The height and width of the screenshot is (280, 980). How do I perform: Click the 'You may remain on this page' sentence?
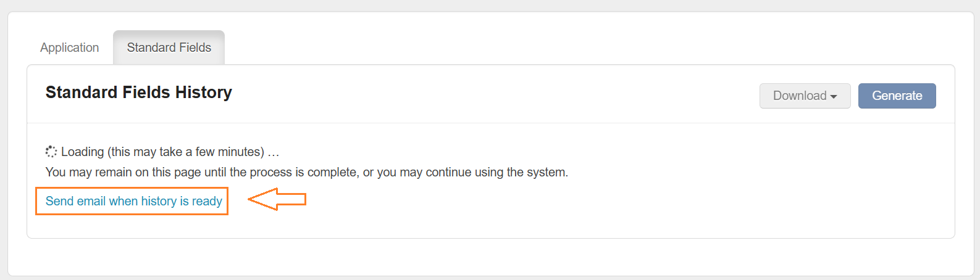pyautogui.click(x=306, y=172)
